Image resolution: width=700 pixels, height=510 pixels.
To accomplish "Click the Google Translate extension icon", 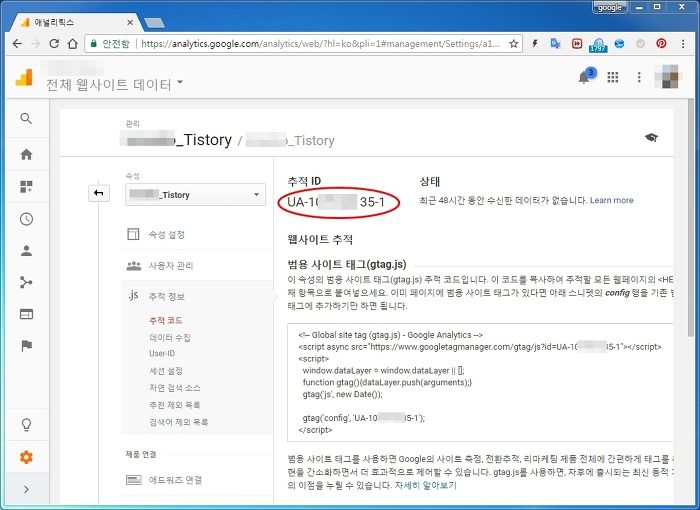I will pos(555,43).
